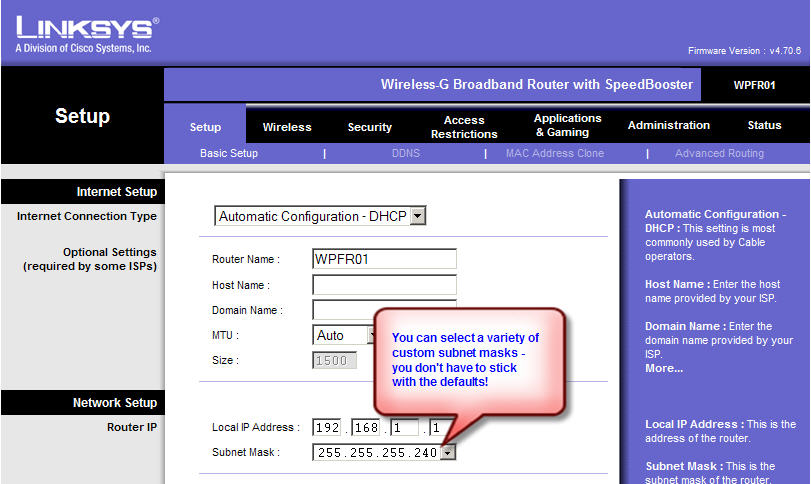The width and height of the screenshot is (811, 484).
Task: Click the Domain Name input field
Action: click(x=384, y=308)
